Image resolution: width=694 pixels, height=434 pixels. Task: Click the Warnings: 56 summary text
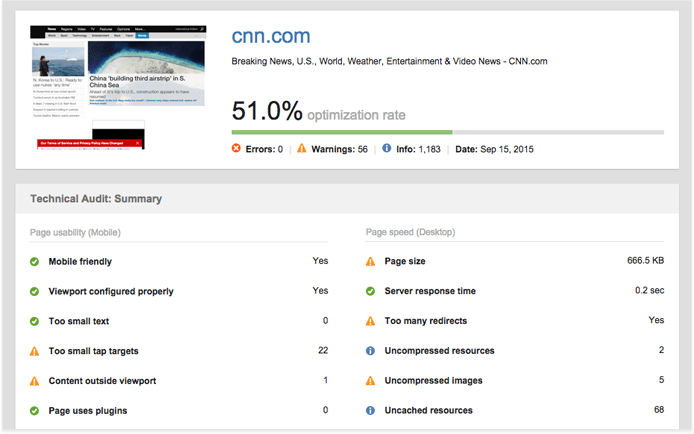339,149
